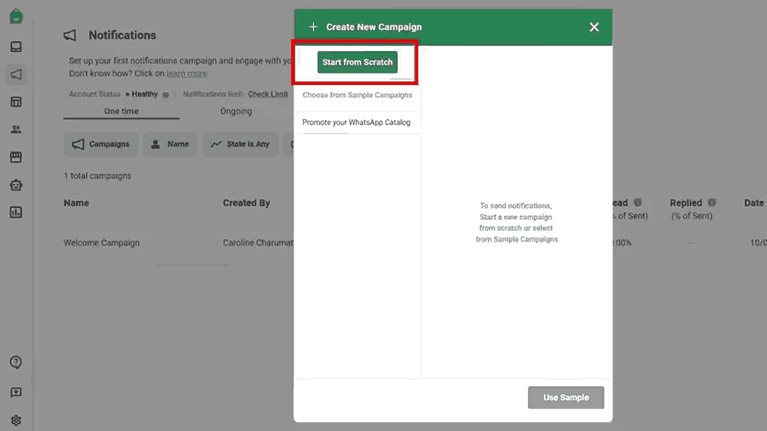Image resolution: width=767 pixels, height=431 pixels.
Task: Switch to the Ongoing tab
Action: click(236, 111)
